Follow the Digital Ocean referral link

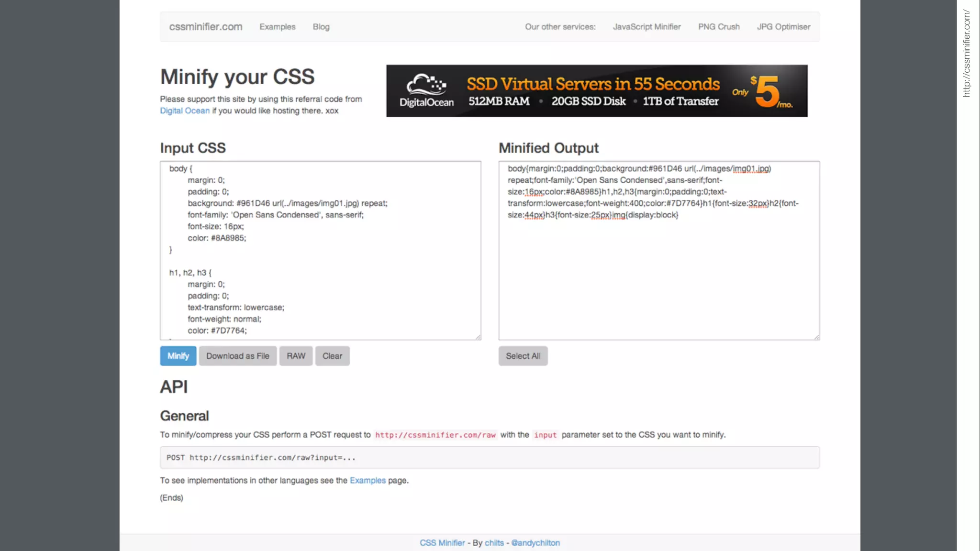tap(185, 110)
